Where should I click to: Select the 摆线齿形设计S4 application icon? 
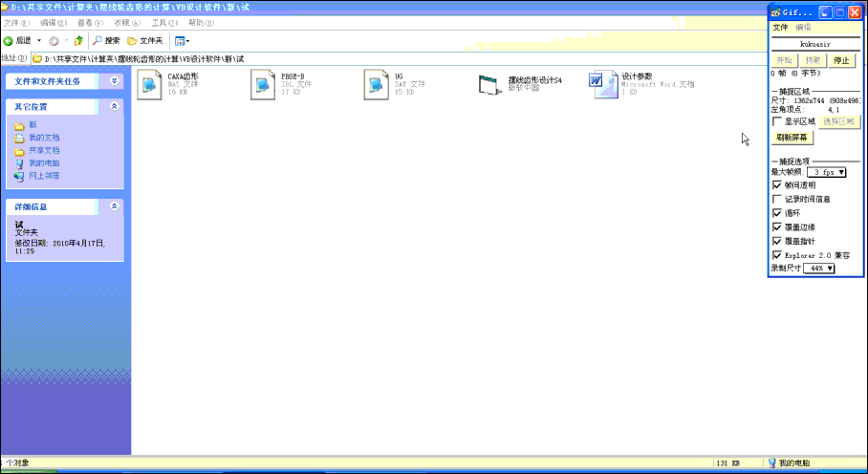[490, 85]
